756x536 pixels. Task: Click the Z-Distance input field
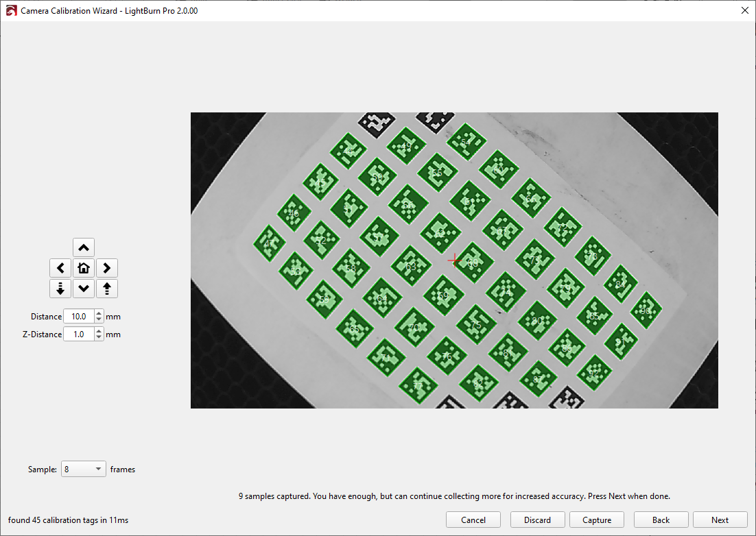click(x=78, y=334)
